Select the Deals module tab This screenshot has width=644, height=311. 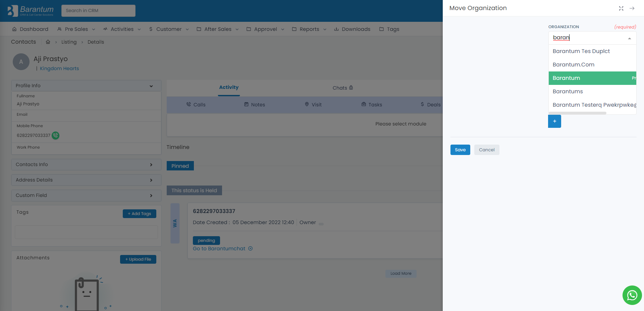click(431, 105)
